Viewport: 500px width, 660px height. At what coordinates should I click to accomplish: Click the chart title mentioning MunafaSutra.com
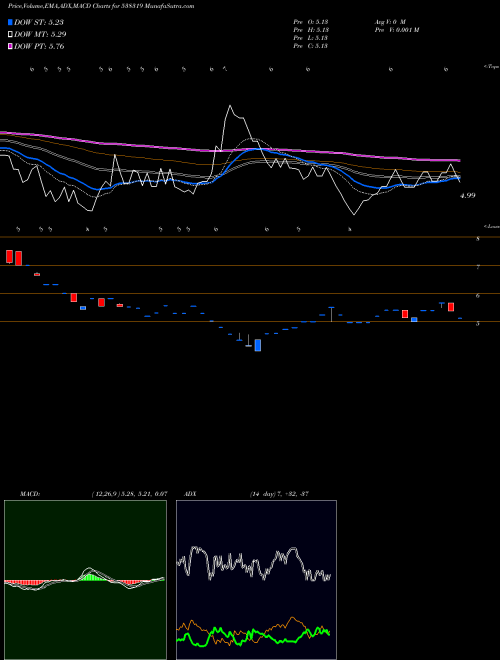101,6
